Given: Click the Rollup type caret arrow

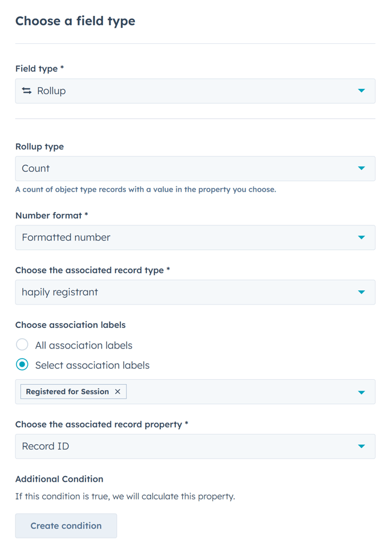Looking at the screenshot, I should (x=361, y=168).
